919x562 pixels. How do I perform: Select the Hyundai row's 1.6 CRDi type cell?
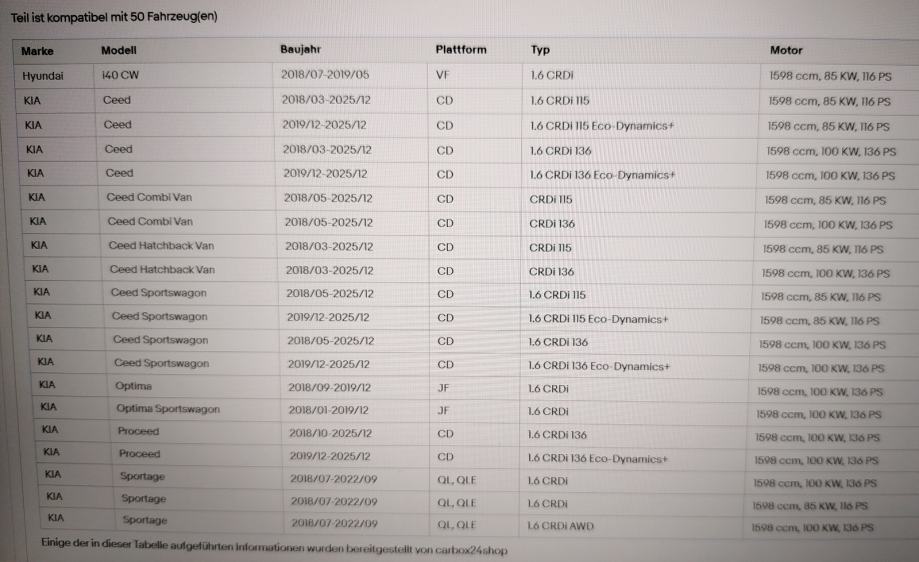(x=552, y=75)
